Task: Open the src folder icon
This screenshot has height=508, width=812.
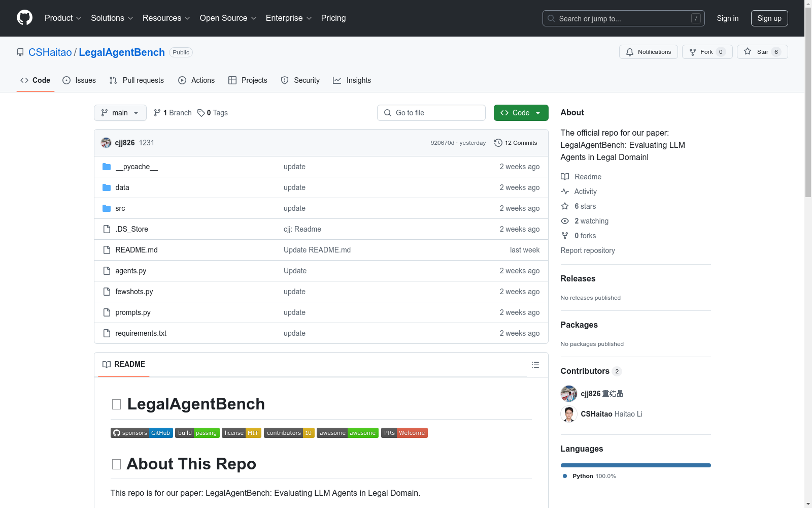Action: click(x=107, y=208)
